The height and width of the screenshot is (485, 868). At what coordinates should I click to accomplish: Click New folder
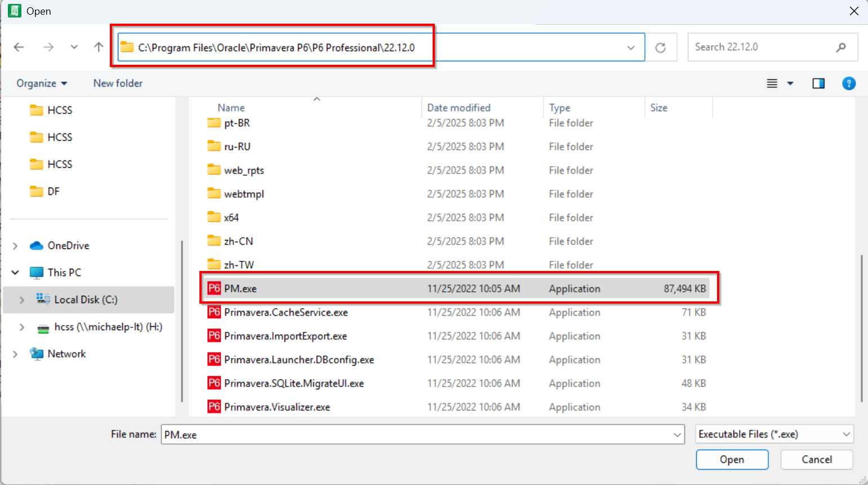click(118, 83)
